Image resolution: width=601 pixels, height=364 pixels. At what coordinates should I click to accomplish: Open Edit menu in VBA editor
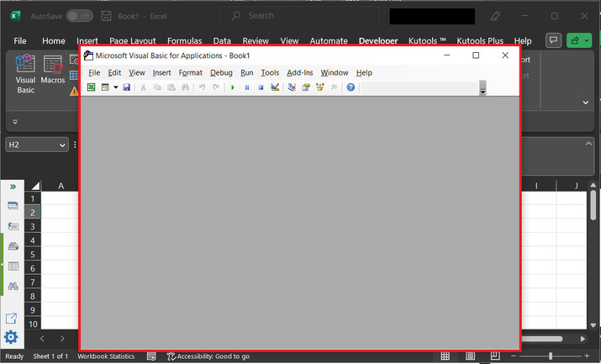point(114,73)
